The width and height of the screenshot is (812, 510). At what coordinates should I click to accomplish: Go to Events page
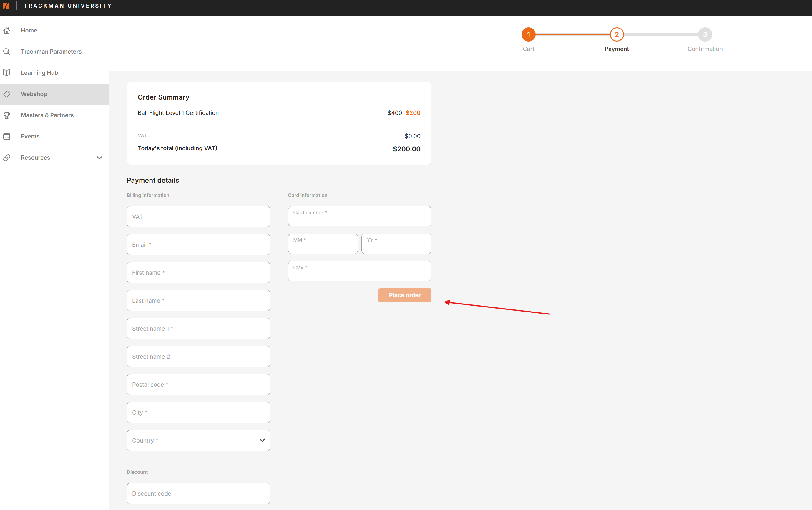pyautogui.click(x=54, y=137)
